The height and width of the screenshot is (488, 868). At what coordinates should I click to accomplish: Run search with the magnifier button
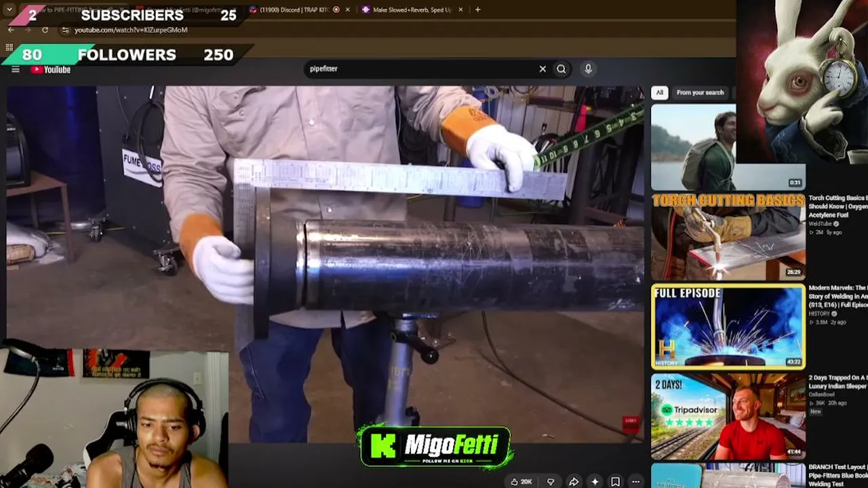(561, 68)
